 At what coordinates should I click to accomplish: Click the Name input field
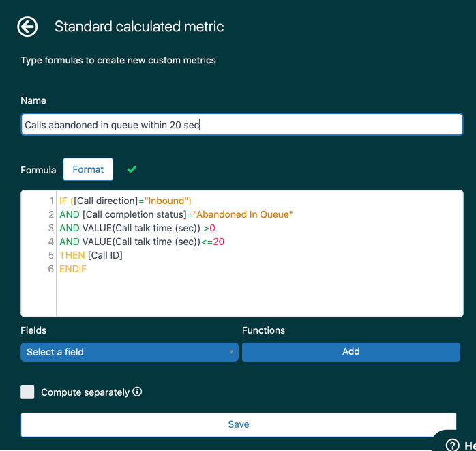[241, 124]
